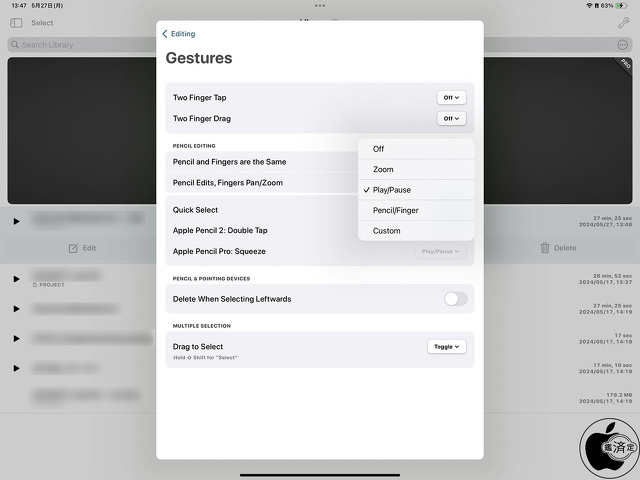Tap the three-dot multitasking indicator at top
This screenshot has width=640, height=480.
(320, 6)
